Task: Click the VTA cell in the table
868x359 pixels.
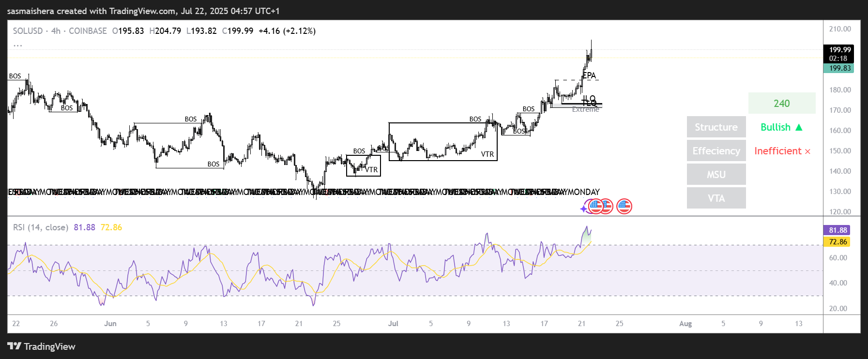Action: [x=716, y=198]
